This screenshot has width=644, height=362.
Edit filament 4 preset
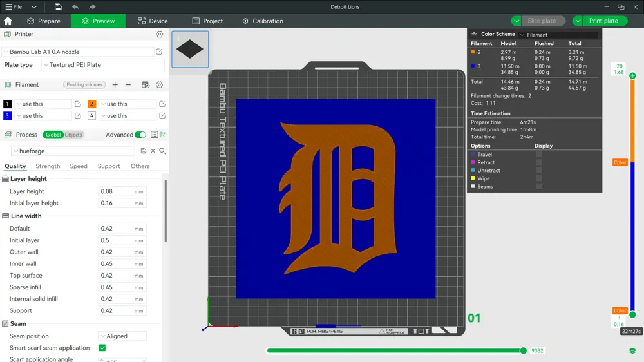click(162, 116)
